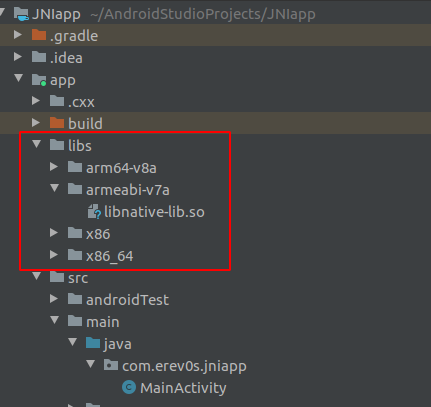Collapse the armeabi-v7a folder arrow
The image size is (431, 407).
tap(55, 189)
